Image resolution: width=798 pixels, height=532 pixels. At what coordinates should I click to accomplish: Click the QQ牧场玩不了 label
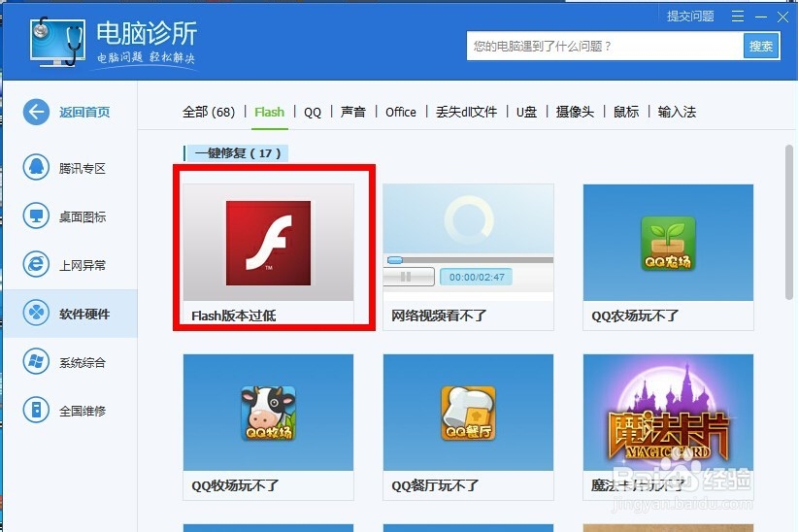tap(235, 485)
